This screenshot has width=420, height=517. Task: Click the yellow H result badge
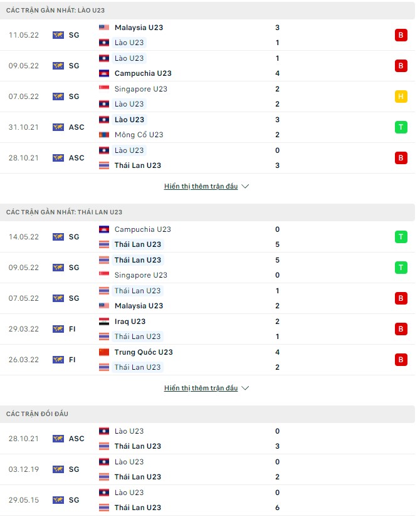(401, 96)
